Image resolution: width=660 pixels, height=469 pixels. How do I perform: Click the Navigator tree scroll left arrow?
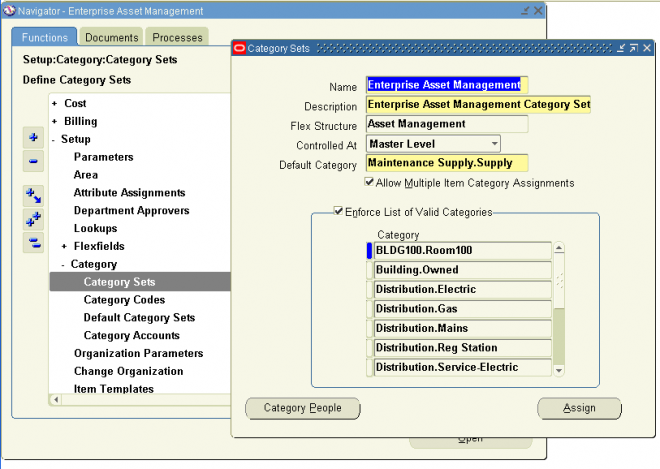click(56, 399)
